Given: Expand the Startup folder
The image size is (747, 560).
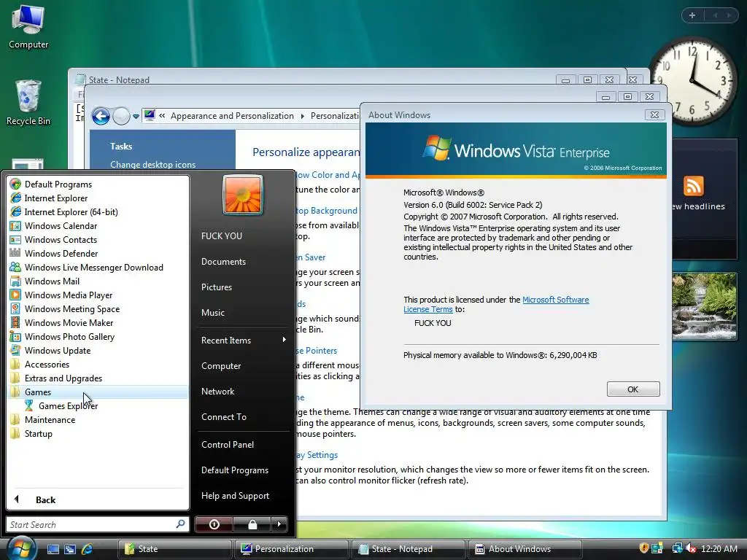Looking at the screenshot, I should click(x=38, y=433).
